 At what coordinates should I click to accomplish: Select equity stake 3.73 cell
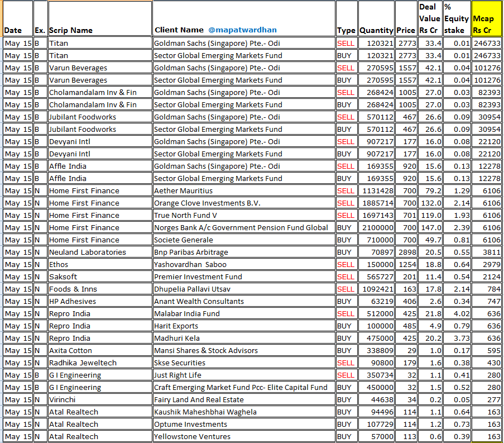pos(457,338)
